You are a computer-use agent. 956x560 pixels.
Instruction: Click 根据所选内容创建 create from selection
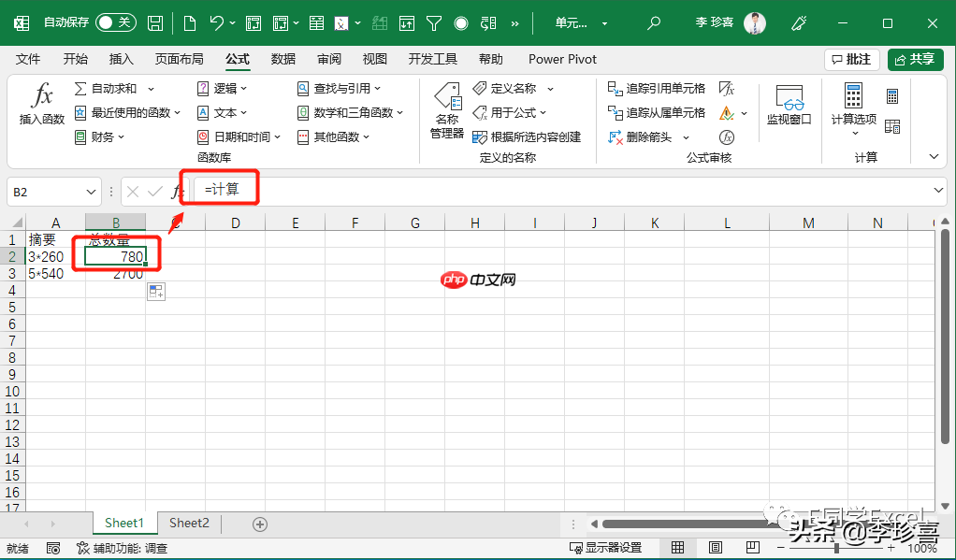point(527,137)
